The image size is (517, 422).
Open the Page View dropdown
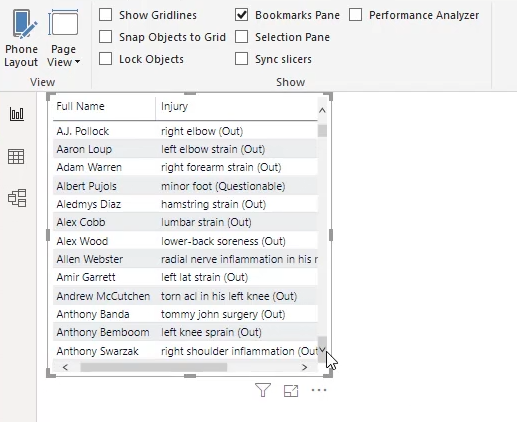63,38
